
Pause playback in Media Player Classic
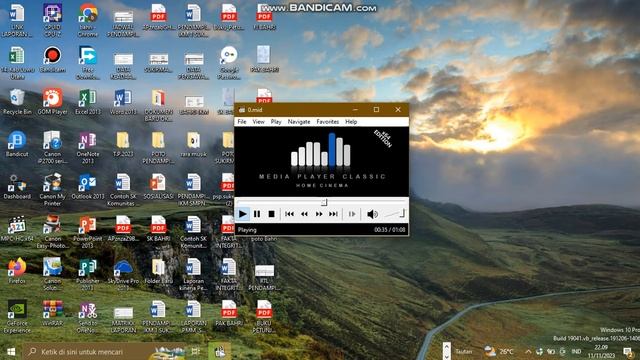tap(257, 214)
